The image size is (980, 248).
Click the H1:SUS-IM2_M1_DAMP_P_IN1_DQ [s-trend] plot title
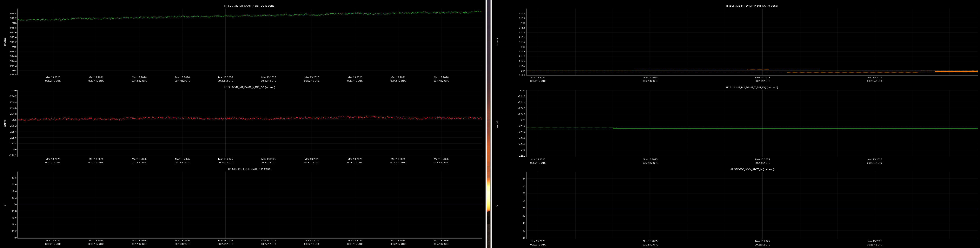coord(249,6)
